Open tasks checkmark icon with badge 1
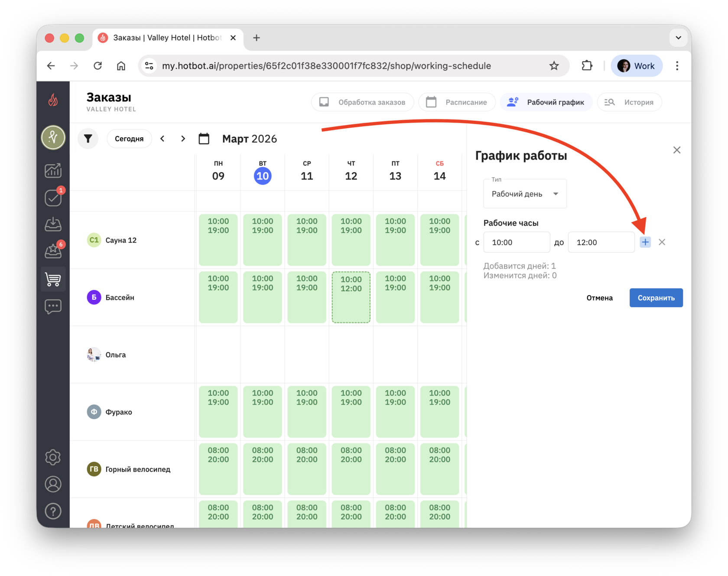Screen dimensions: 728x576 pyautogui.click(x=53, y=198)
